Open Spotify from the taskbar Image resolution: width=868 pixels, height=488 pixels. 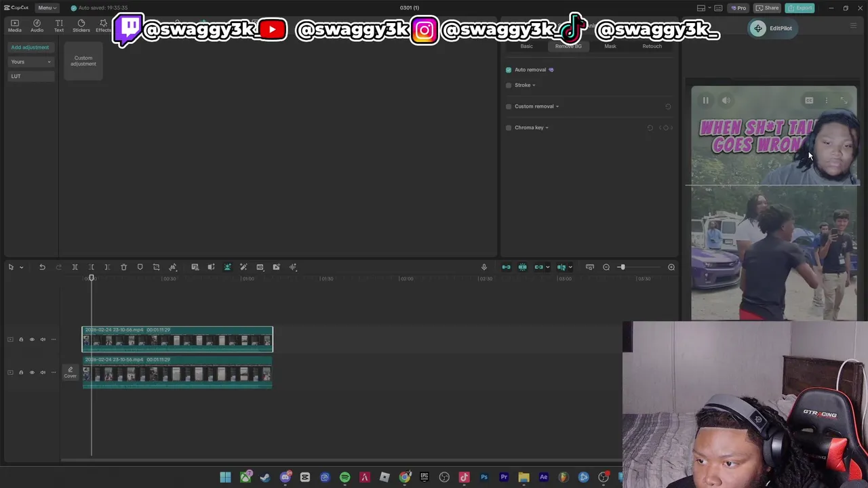tap(344, 477)
